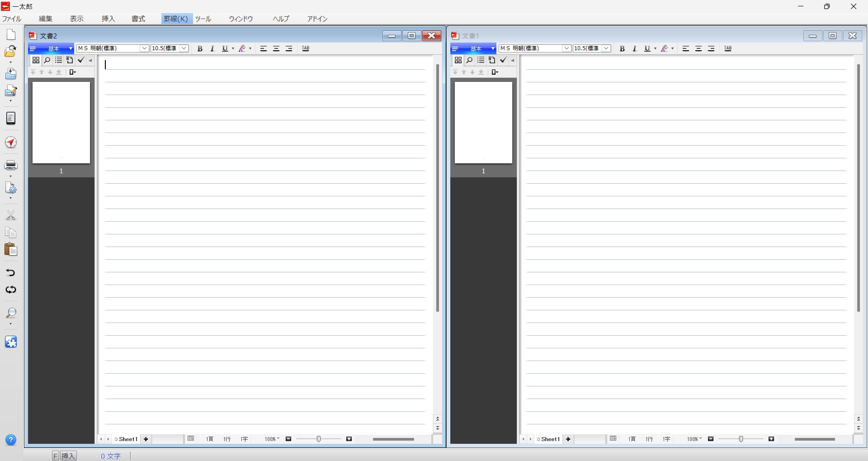Screen dimensions: 868x461
Task: Select page 1 thumbnail in 文書1
Action: pos(483,123)
